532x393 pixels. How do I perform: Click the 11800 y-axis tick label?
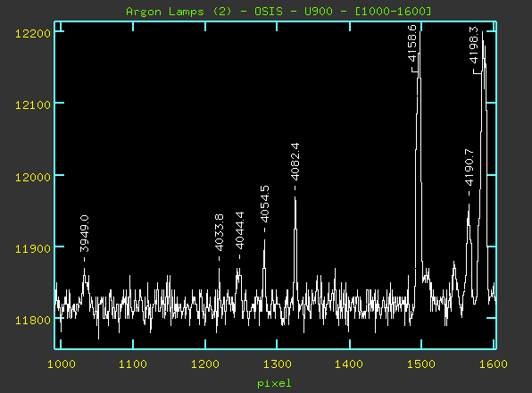click(32, 320)
